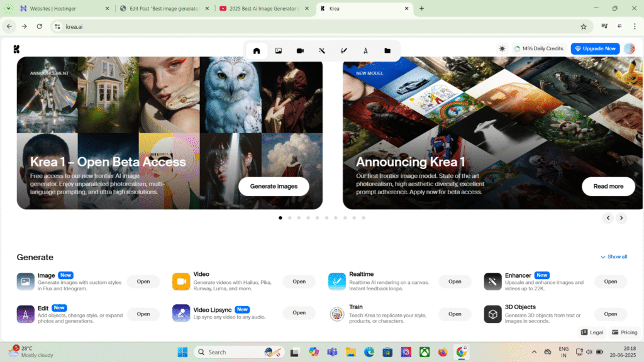Check the 14% Daily Credits indicator
Viewport: 644px width, 362px height.
(x=538, y=49)
